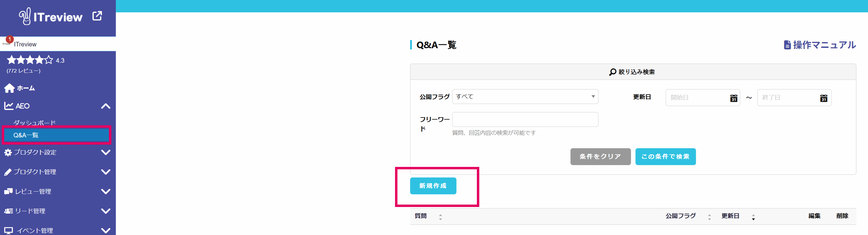Image resolution: width=868 pixels, height=235 pixels.
Task: Click この条件で検索 button
Action: click(666, 157)
